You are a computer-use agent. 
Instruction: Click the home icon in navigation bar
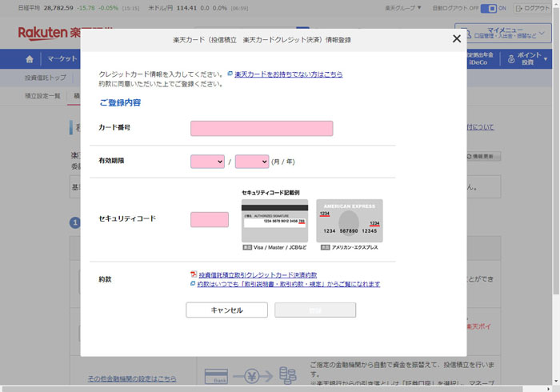[x=30, y=59]
